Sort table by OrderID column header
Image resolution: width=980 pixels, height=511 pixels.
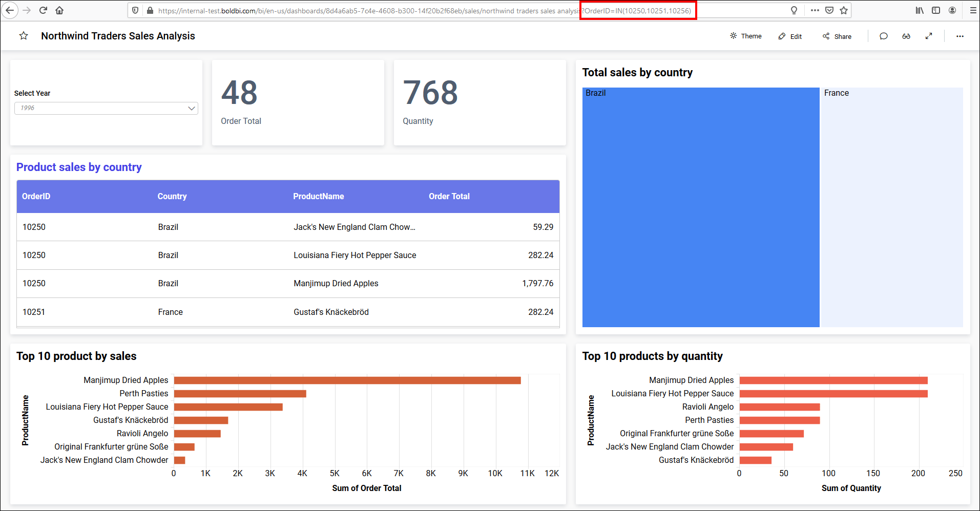point(36,197)
